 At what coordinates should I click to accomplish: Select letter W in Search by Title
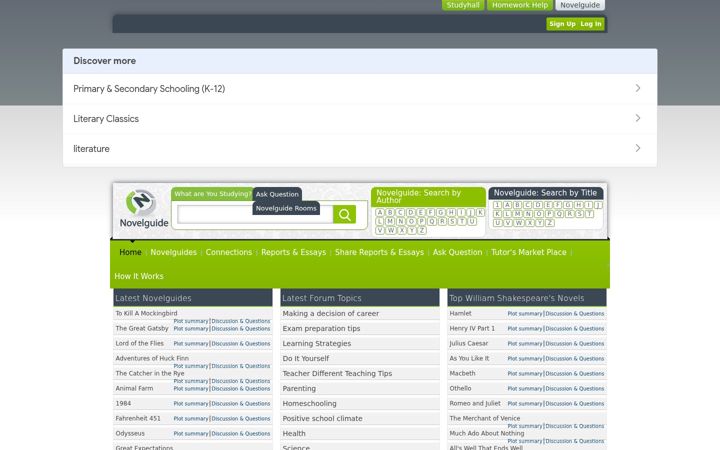pyautogui.click(x=519, y=223)
